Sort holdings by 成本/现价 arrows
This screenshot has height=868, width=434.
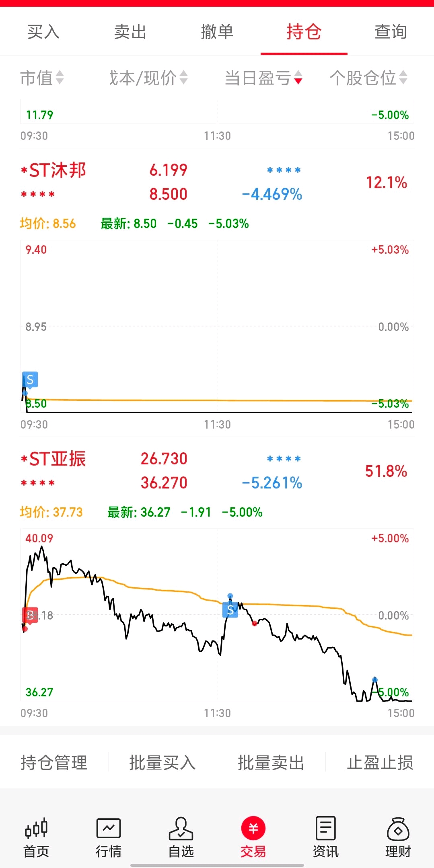click(x=183, y=78)
